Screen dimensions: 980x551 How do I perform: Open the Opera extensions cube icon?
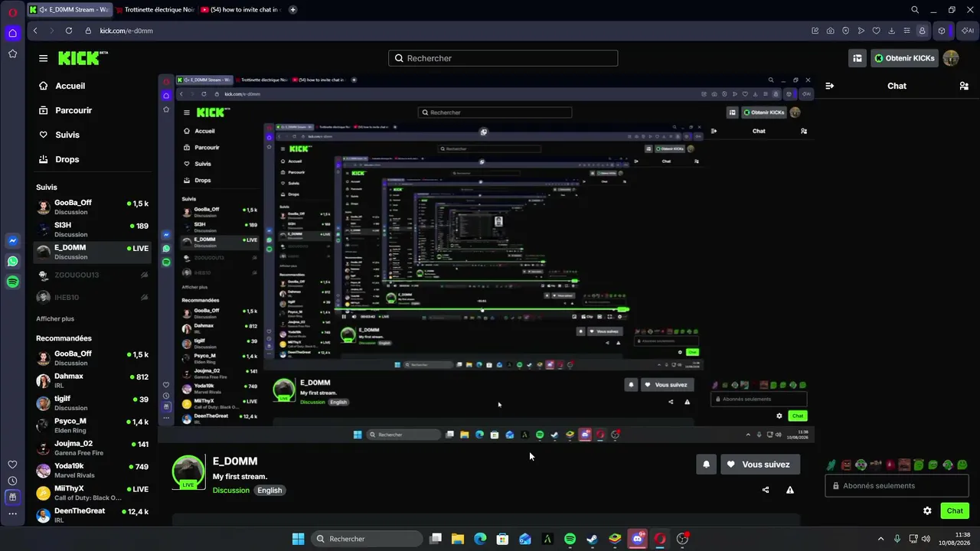click(x=942, y=31)
